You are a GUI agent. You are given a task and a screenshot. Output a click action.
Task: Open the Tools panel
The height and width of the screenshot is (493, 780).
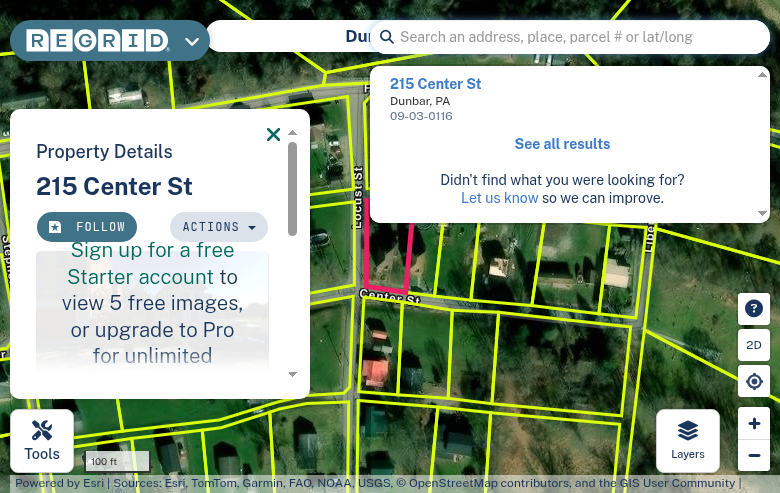pyautogui.click(x=42, y=441)
